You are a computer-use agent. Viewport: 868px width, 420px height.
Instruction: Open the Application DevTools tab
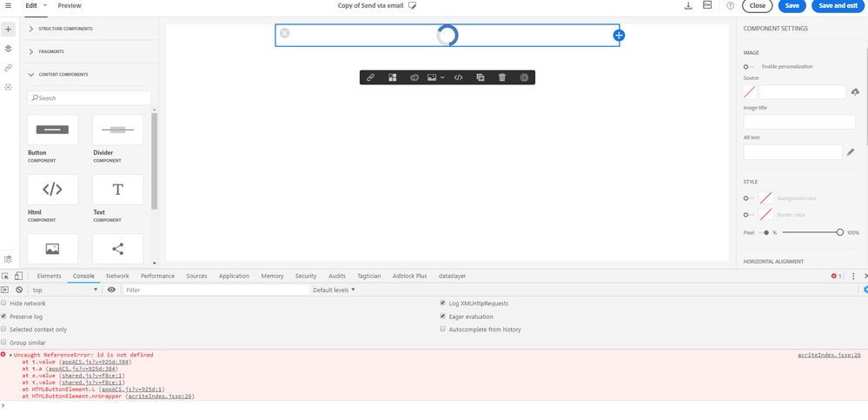[235, 276]
